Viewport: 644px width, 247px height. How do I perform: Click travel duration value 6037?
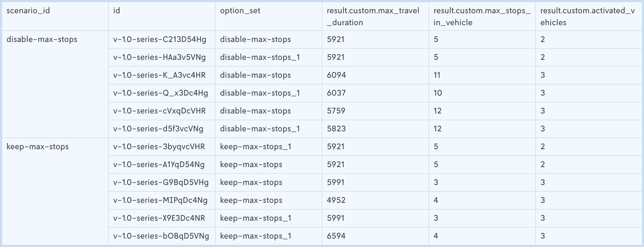[x=336, y=93]
